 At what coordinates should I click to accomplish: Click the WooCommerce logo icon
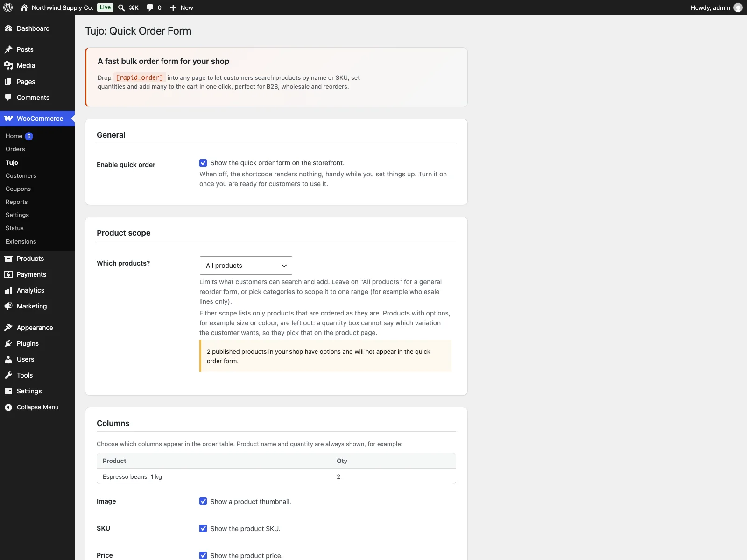[8, 119]
